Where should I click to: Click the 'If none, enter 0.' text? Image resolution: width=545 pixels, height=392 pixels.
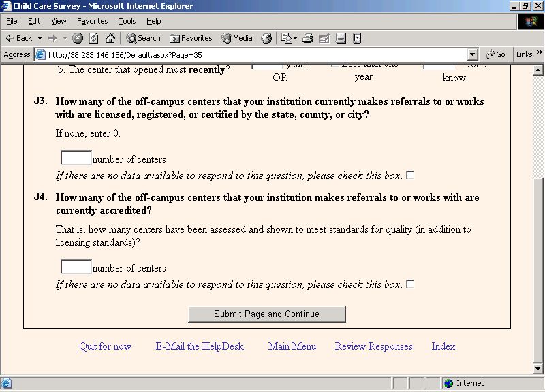pos(88,133)
